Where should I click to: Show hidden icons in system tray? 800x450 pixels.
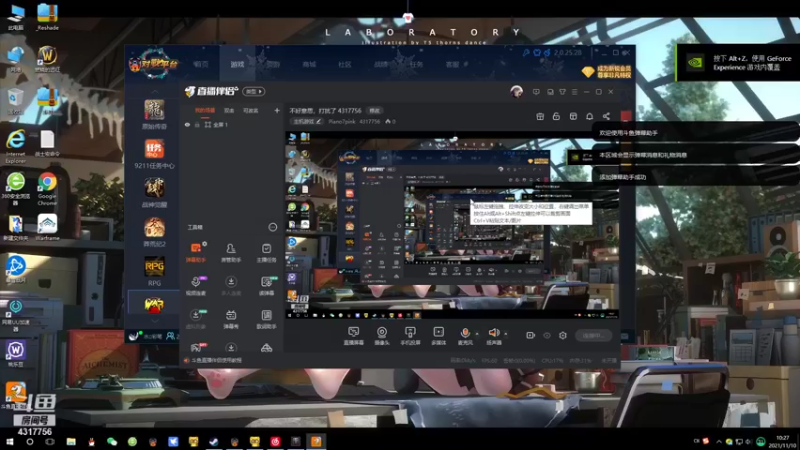(719, 441)
